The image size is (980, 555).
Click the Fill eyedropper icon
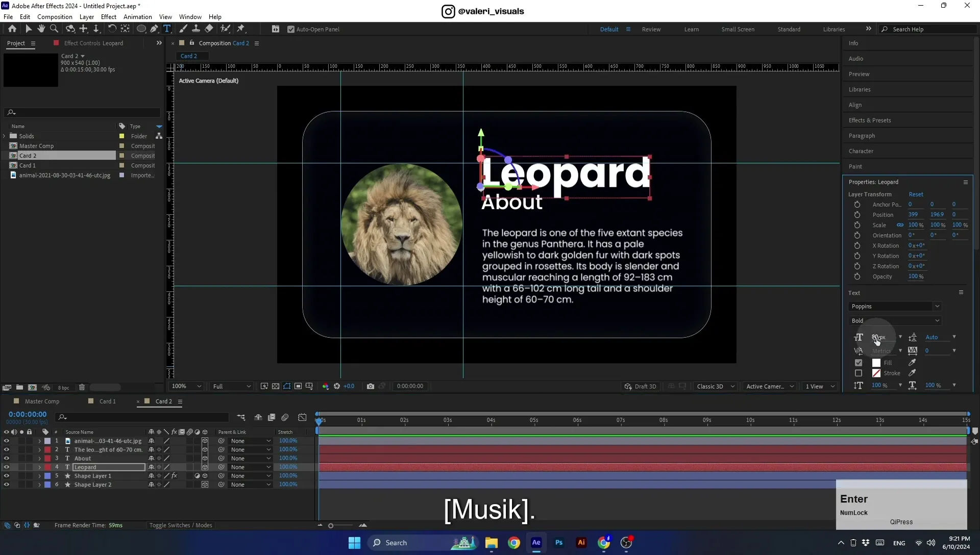[x=912, y=363]
